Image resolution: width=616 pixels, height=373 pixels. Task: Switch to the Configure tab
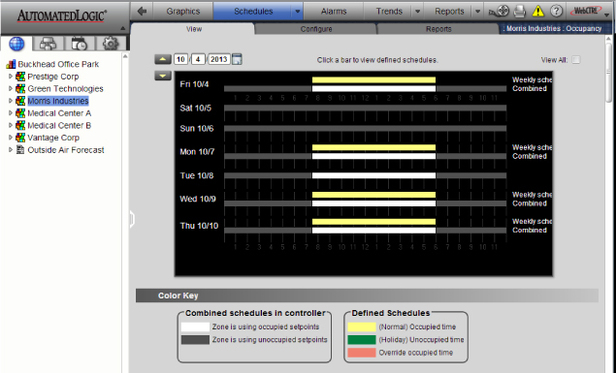coord(316,29)
